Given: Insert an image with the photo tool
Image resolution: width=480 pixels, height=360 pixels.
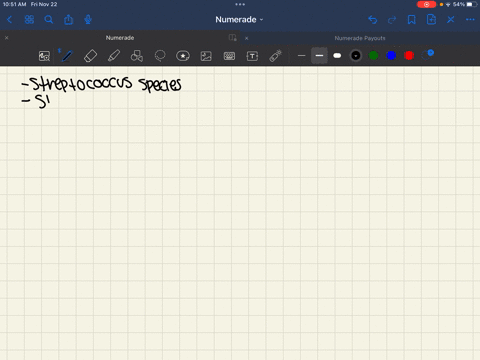Looking at the screenshot, I should [206, 56].
